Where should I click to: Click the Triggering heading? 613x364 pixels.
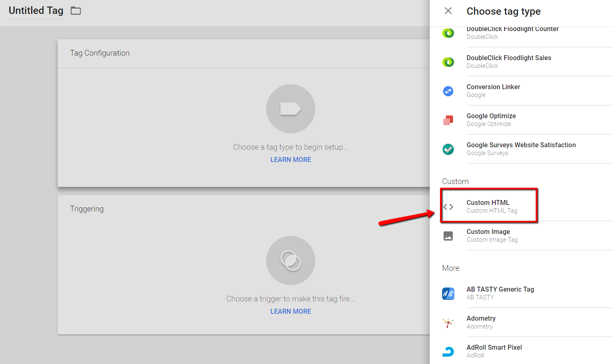point(87,209)
